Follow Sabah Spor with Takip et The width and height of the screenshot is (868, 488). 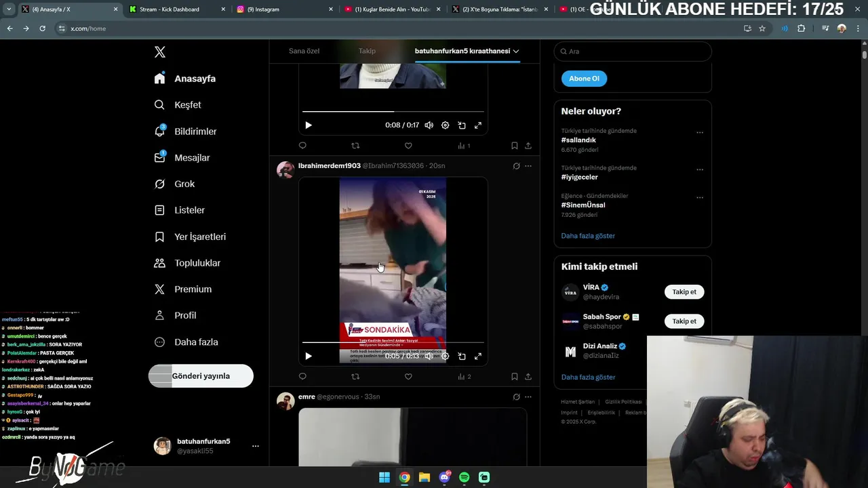pyautogui.click(x=684, y=321)
